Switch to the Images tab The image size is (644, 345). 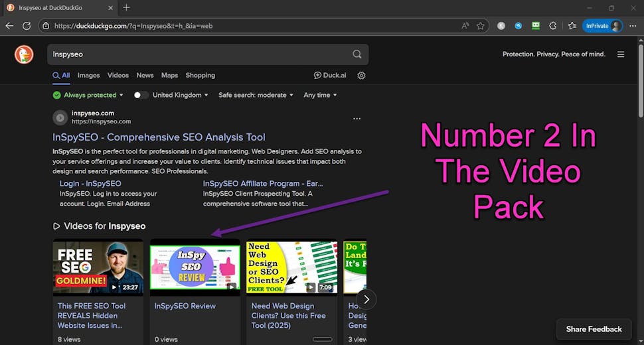tap(88, 76)
